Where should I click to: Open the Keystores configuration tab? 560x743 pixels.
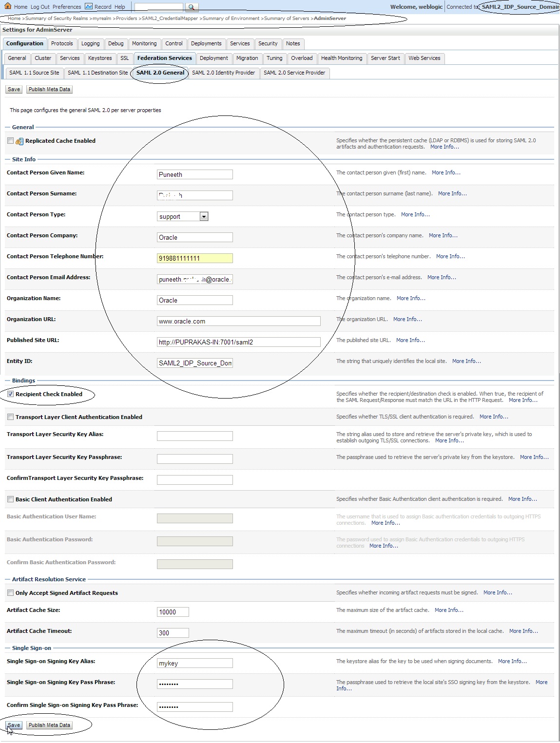100,58
